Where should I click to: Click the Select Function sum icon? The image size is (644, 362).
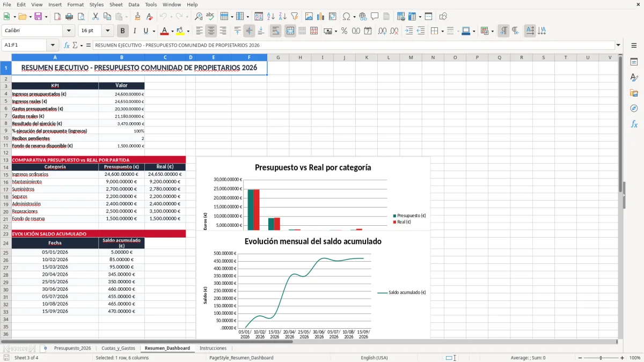coord(75,45)
